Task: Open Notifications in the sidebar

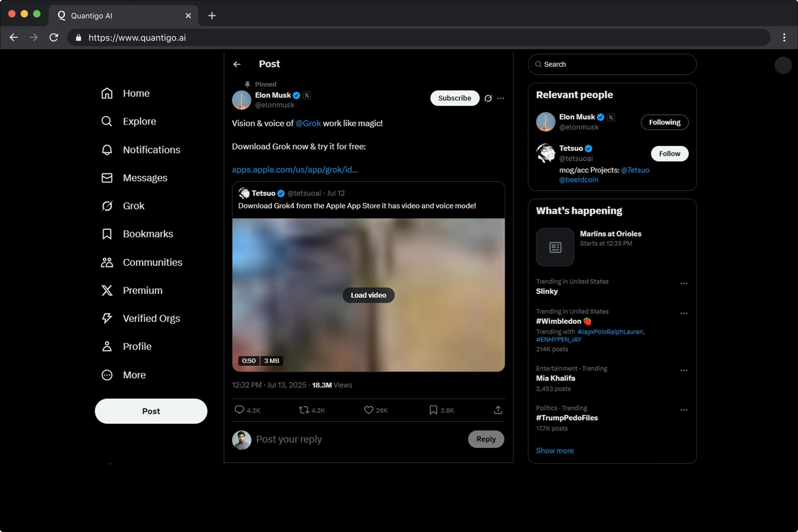Action: [140, 150]
